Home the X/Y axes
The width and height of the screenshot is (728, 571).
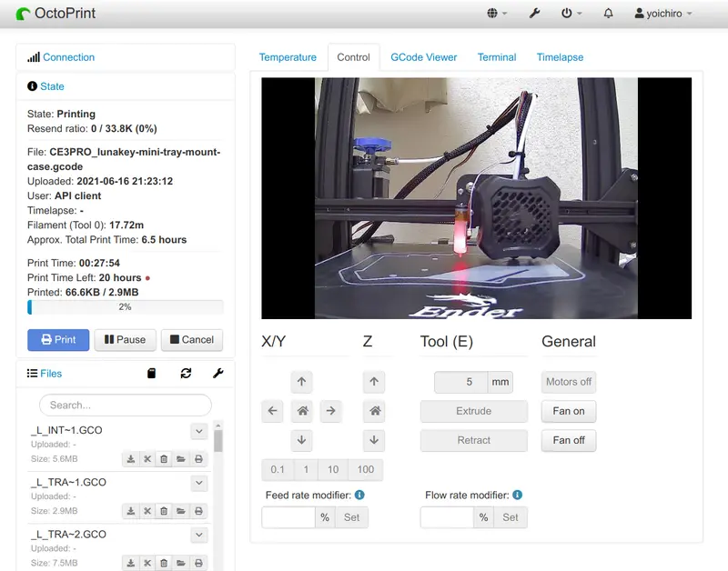302,411
